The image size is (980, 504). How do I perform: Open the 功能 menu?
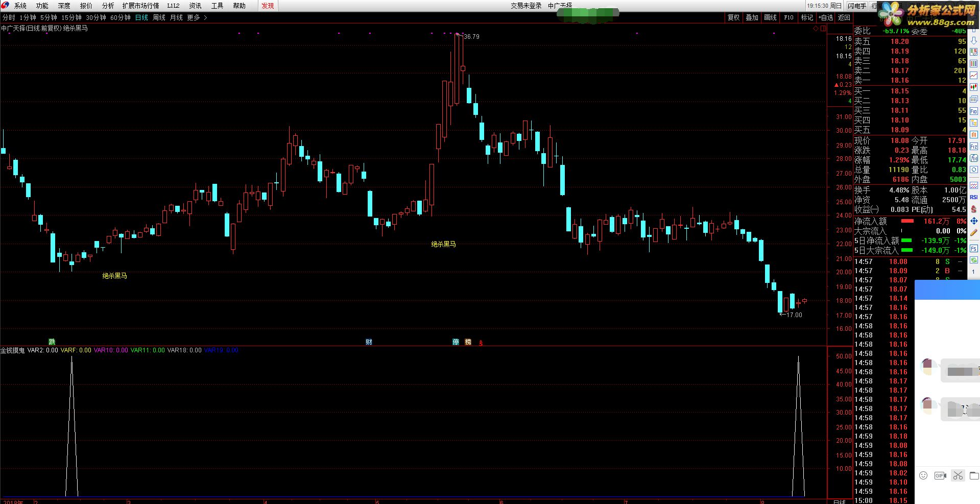point(42,6)
